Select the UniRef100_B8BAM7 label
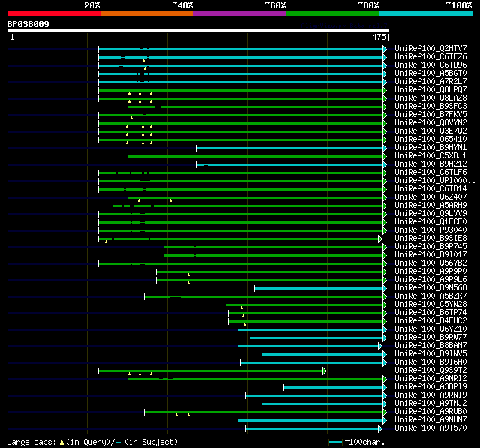Viewport: 480px width, 448px height. tap(430, 346)
